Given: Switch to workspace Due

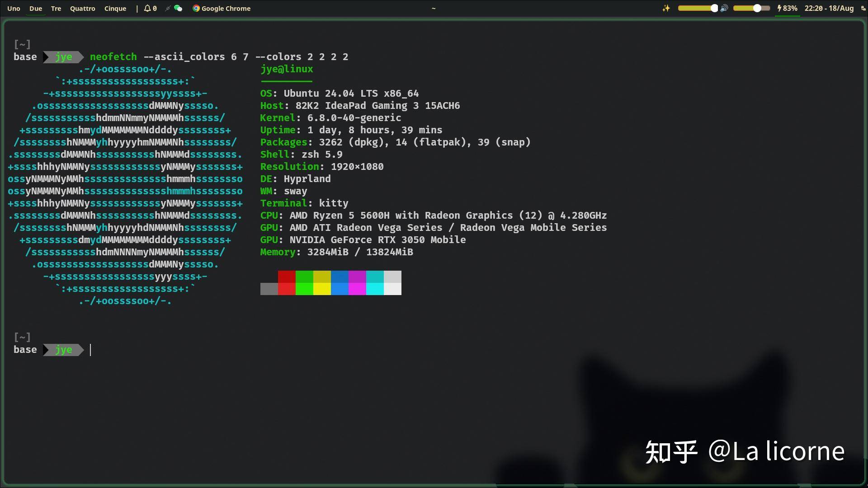Looking at the screenshot, I should pos(36,8).
